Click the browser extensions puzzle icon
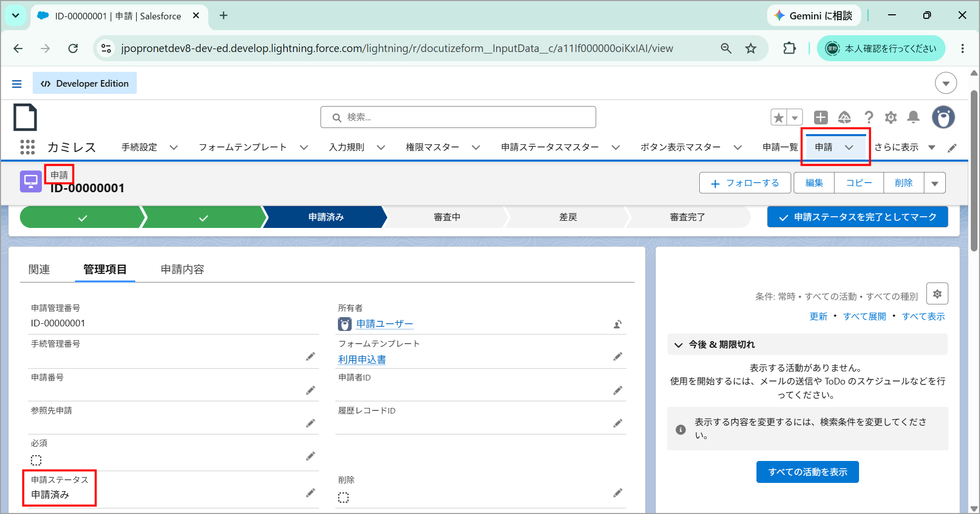The image size is (980, 514). pos(790,48)
